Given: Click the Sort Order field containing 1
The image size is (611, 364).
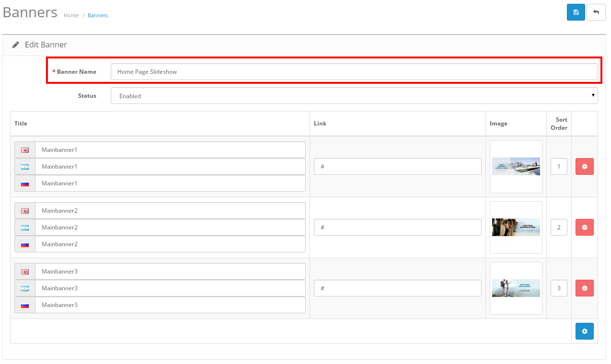Looking at the screenshot, I should click(x=559, y=167).
